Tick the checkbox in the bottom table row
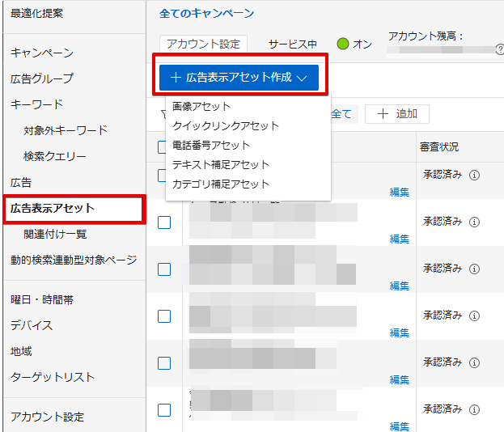 tap(164, 410)
